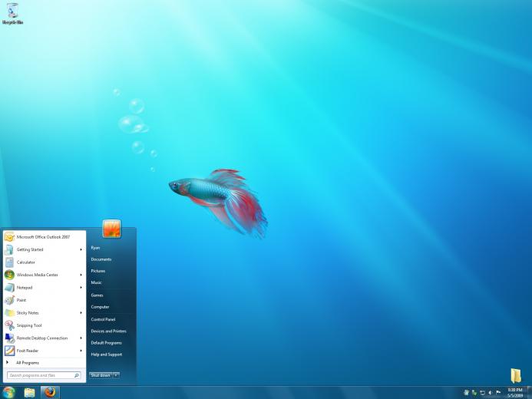The image size is (532, 399).
Task: Open Help and Support
Action: [x=107, y=354]
